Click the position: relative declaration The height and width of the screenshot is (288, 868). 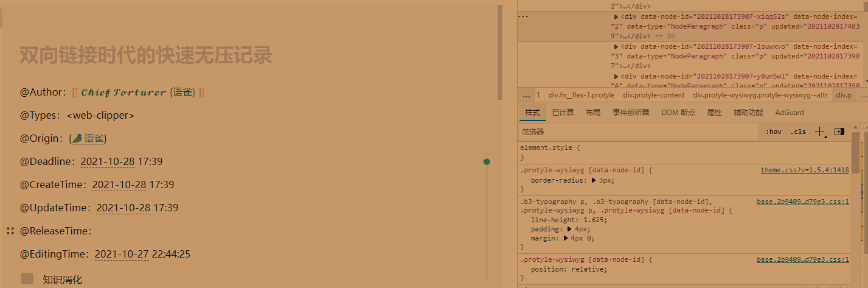[569, 269]
